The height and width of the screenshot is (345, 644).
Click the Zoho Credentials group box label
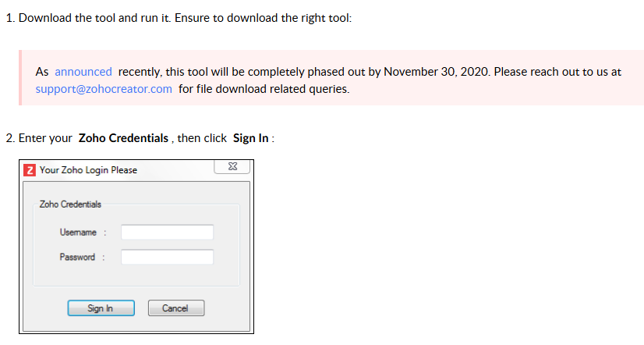point(70,205)
